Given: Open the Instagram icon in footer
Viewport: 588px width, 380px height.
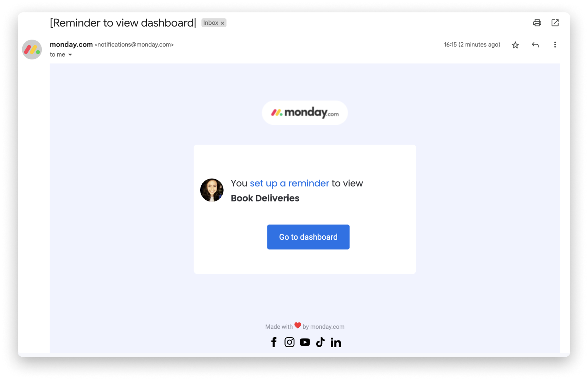Looking at the screenshot, I should (x=289, y=342).
